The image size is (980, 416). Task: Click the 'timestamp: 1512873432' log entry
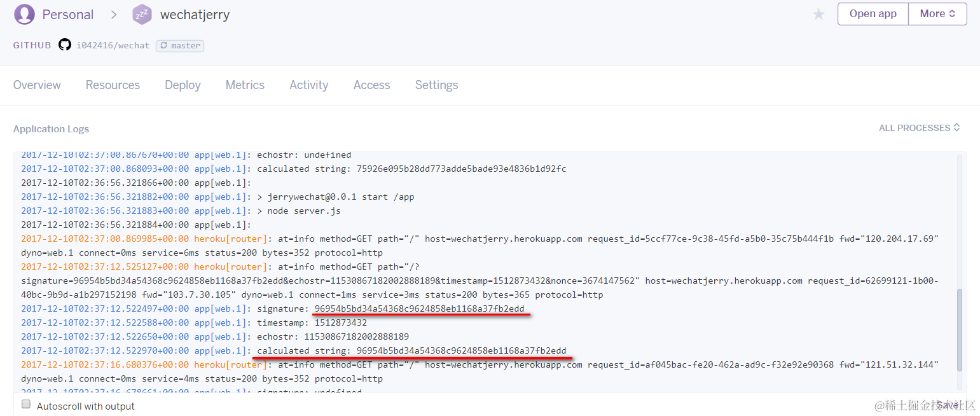pyautogui.click(x=194, y=322)
